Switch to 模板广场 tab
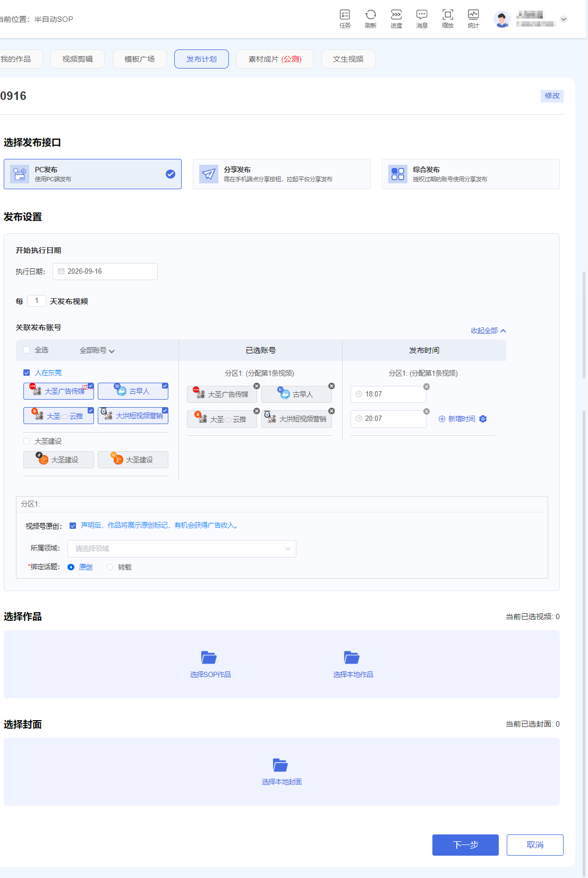 tap(140, 59)
